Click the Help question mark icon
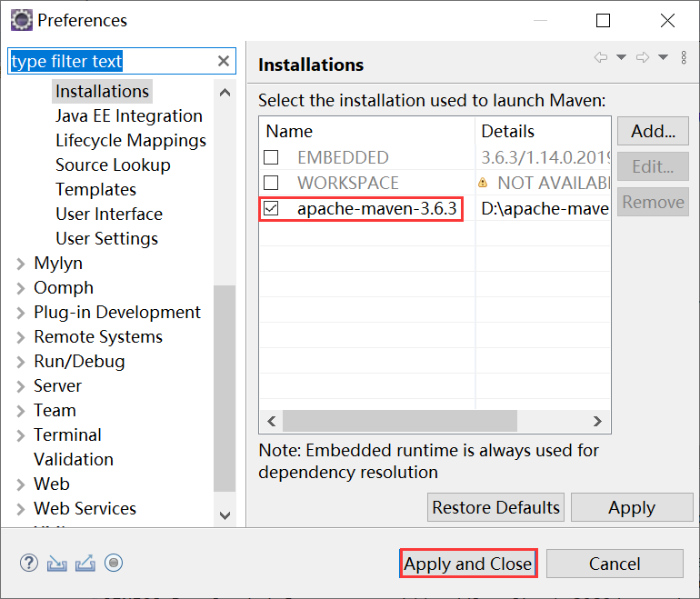 (29, 563)
